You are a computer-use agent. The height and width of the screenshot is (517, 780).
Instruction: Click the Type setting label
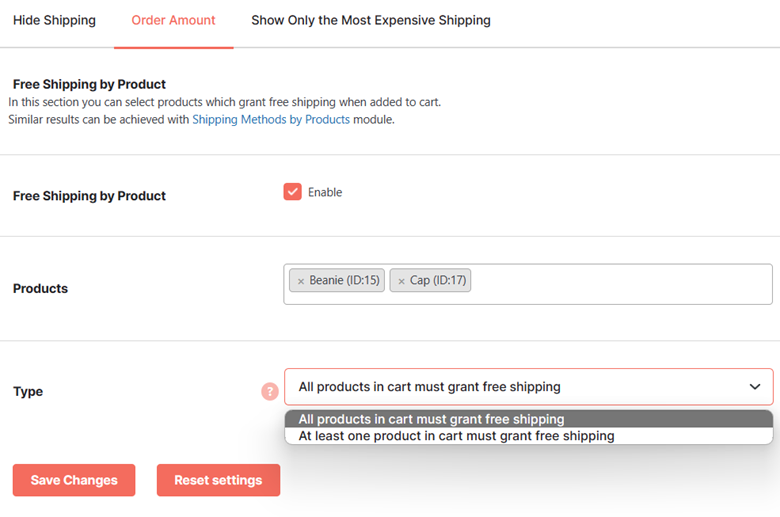[x=28, y=392]
